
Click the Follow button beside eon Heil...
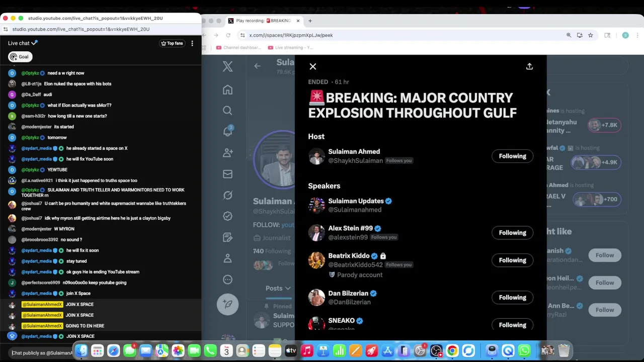pos(605,283)
